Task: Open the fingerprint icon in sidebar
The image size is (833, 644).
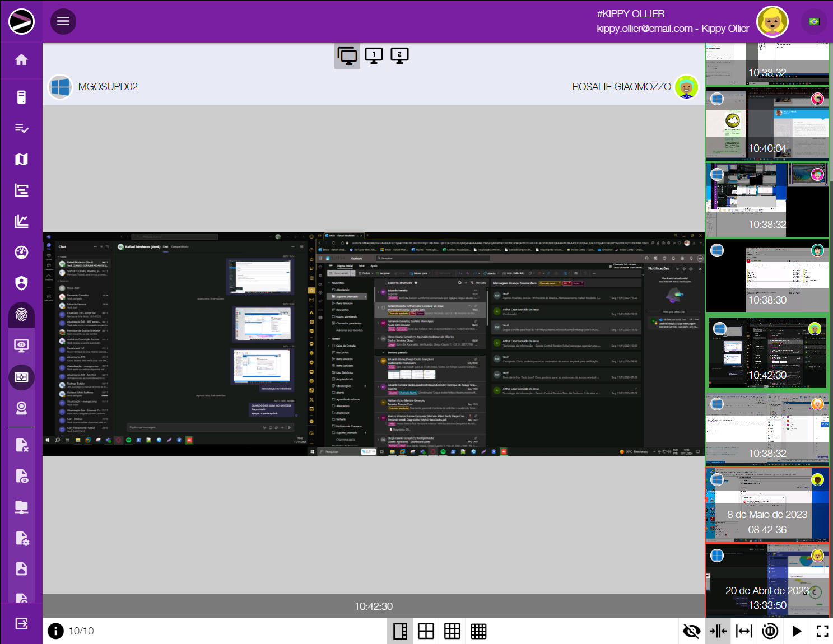Action: pos(21,315)
